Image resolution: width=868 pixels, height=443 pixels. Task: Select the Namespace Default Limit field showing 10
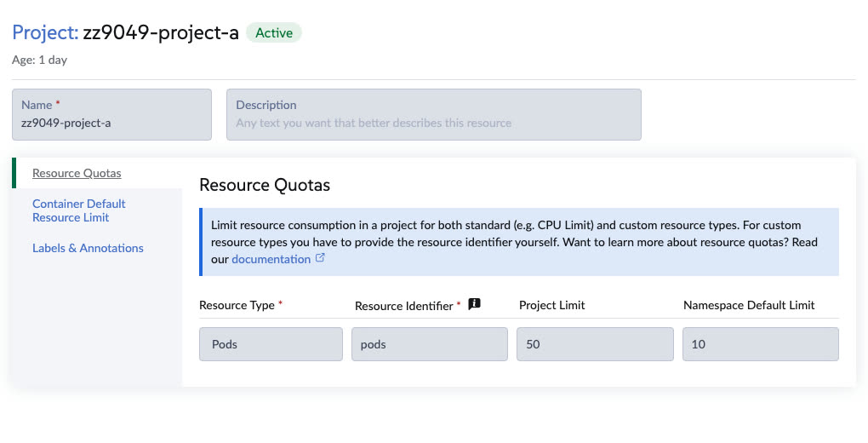tap(761, 344)
